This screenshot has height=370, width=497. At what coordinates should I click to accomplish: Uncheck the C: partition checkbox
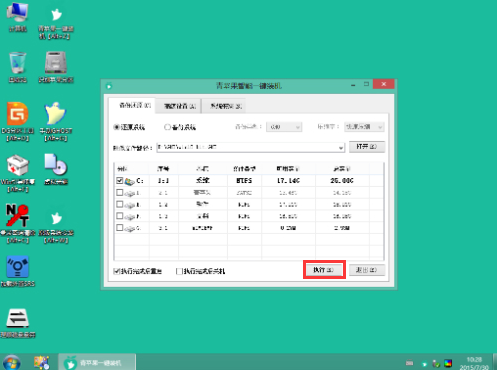[x=120, y=181]
